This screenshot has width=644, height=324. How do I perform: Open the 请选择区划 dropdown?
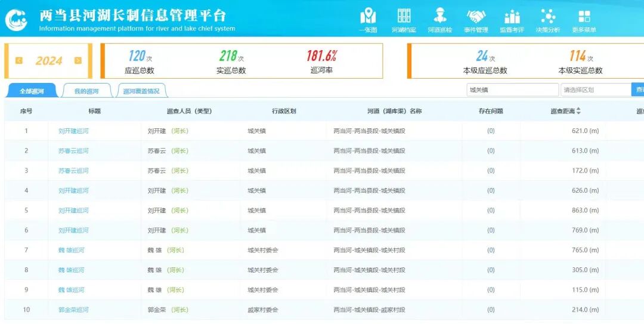pos(596,90)
